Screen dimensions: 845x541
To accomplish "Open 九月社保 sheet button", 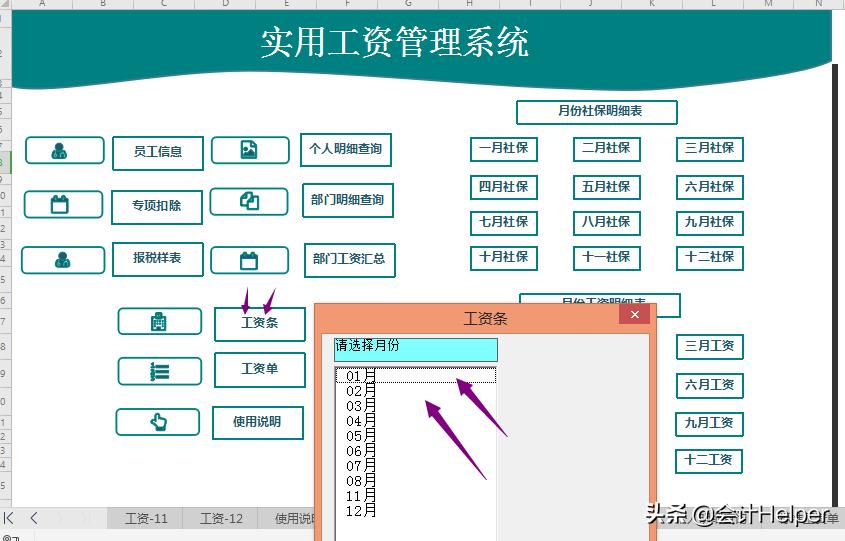I will click(x=710, y=223).
